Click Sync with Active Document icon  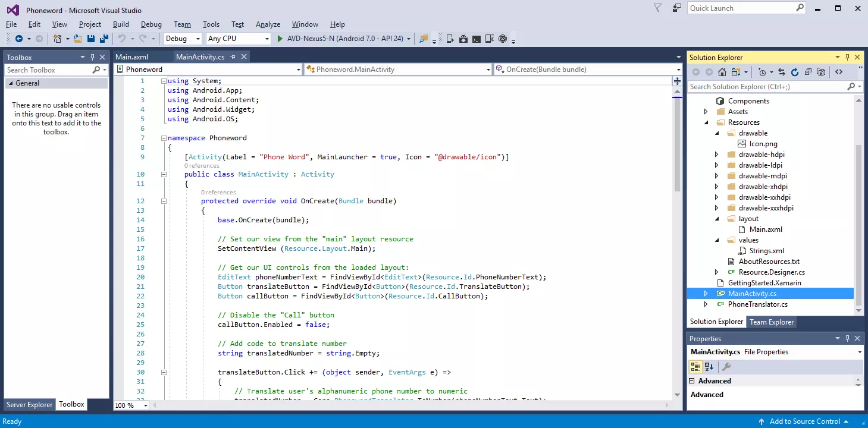point(782,72)
